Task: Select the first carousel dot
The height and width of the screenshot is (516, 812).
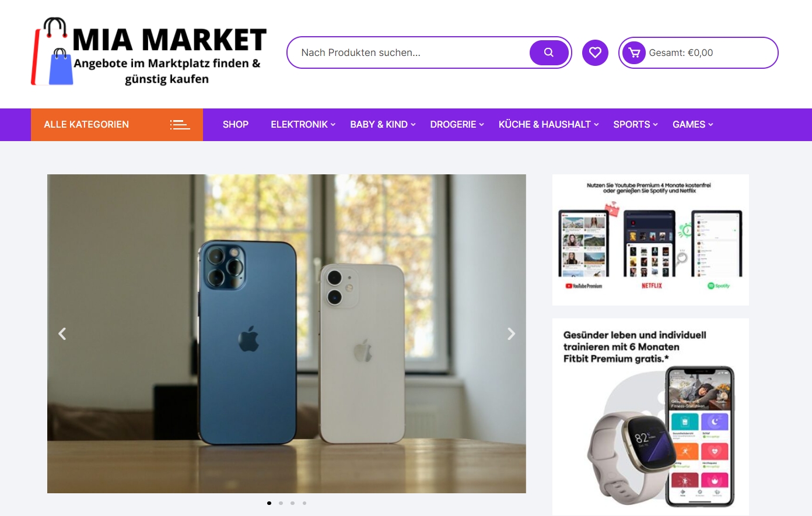Action: tap(269, 503)
